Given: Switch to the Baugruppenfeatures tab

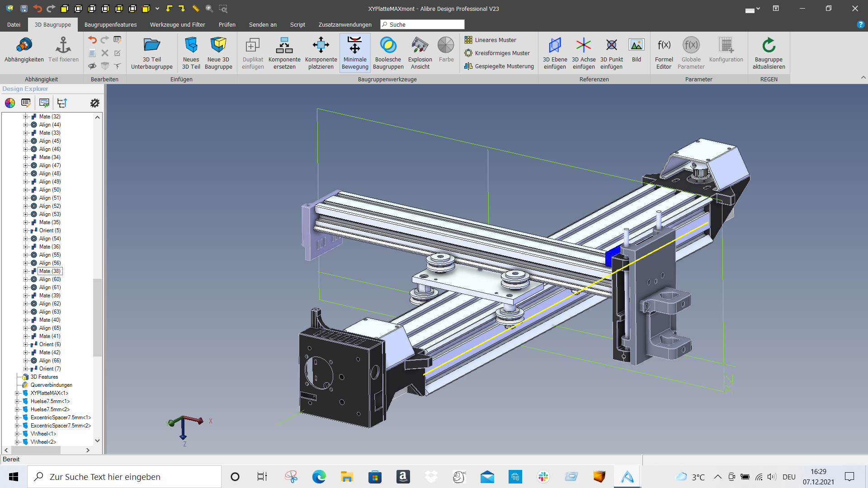Looking at the screenshot, I should point(110,24).
